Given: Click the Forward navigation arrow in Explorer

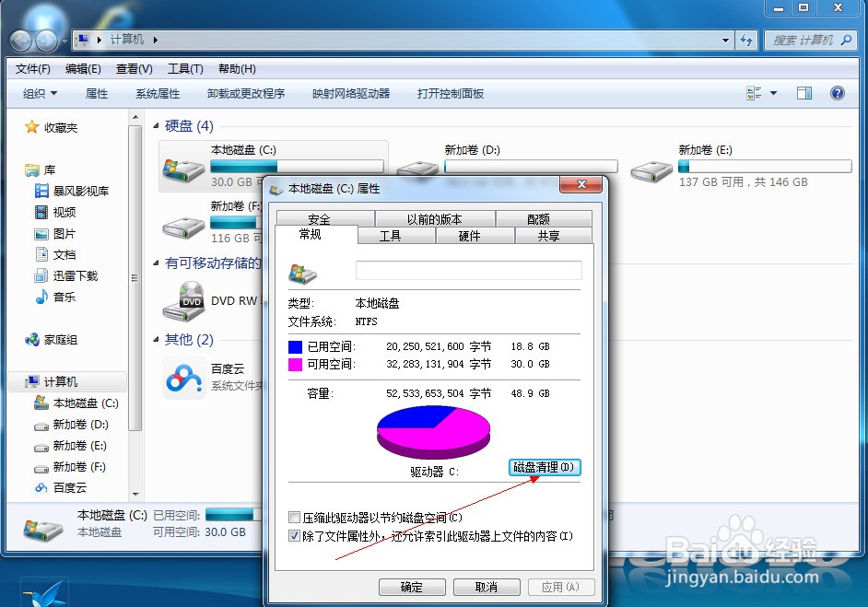Looking at the screenshot, I should pos(46,41).
